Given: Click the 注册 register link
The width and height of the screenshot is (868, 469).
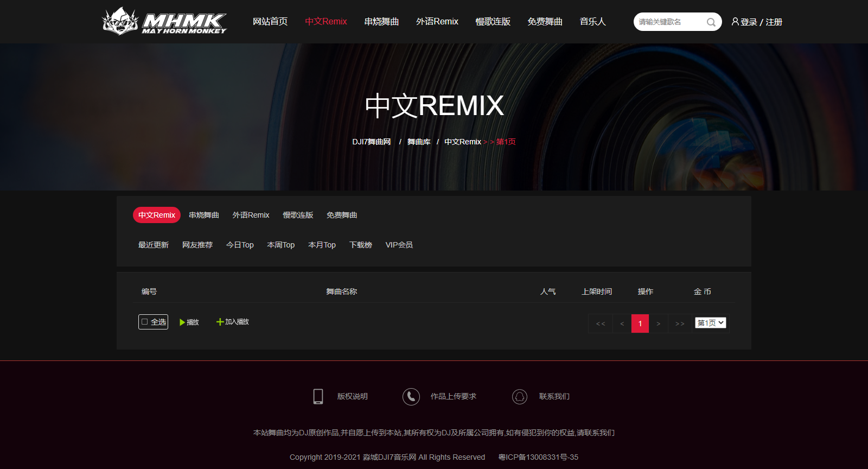Looking at the screenshot, I should [x=774, y=22].
